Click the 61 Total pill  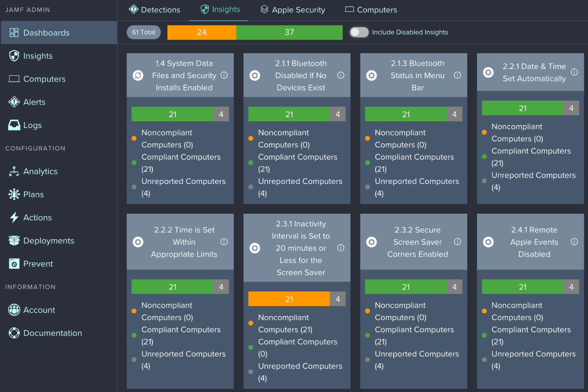[144, 33]
